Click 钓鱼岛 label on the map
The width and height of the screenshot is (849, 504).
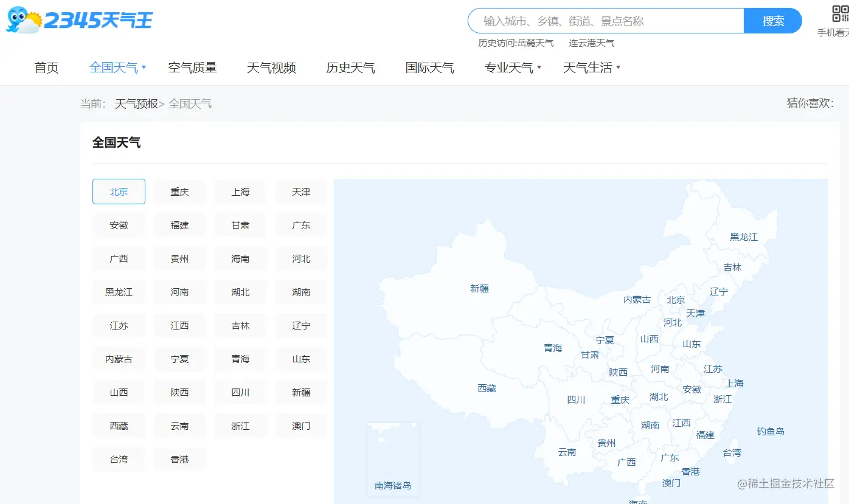(771, 431)
